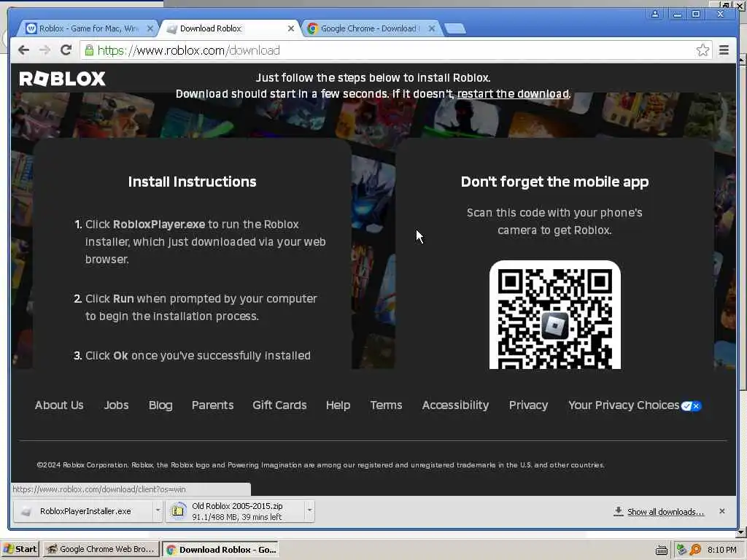The image size is (747, 560).
Task: Expand RobloxPlayerInstaller.exe download options arrow
Action: point(158,511)
